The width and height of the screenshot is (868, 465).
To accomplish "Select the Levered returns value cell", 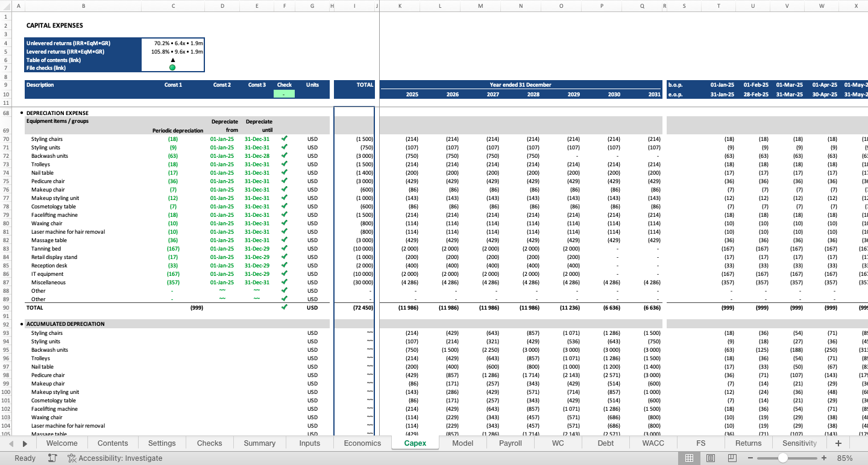I will tap(173, 51).
